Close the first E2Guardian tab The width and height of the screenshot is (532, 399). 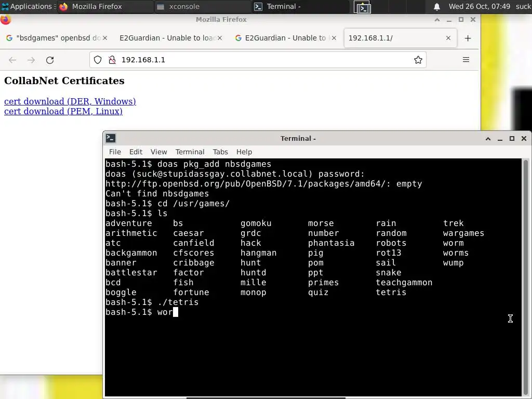[x=220, y=38]
